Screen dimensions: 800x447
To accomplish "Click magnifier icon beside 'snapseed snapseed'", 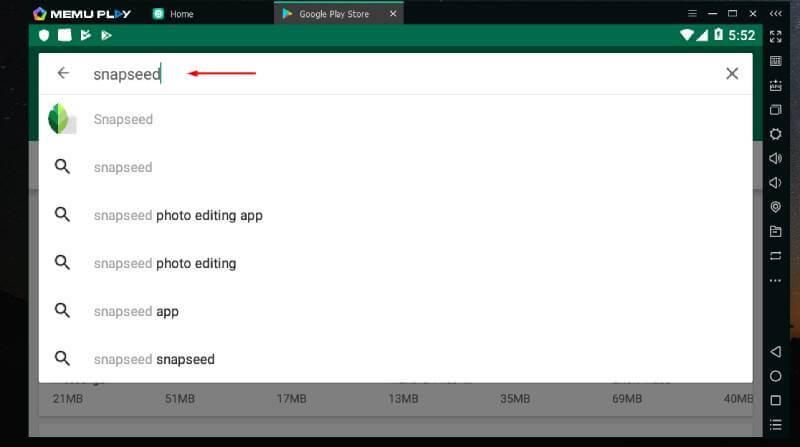I will coord(62,358).
